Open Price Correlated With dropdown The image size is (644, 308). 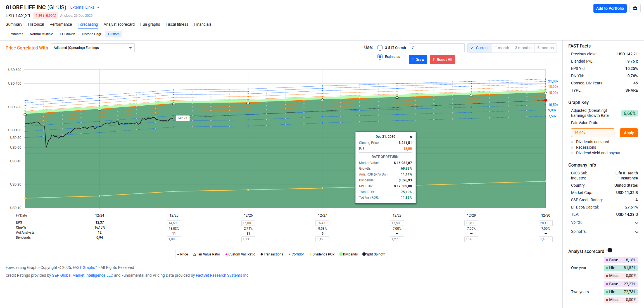[92, 48]
